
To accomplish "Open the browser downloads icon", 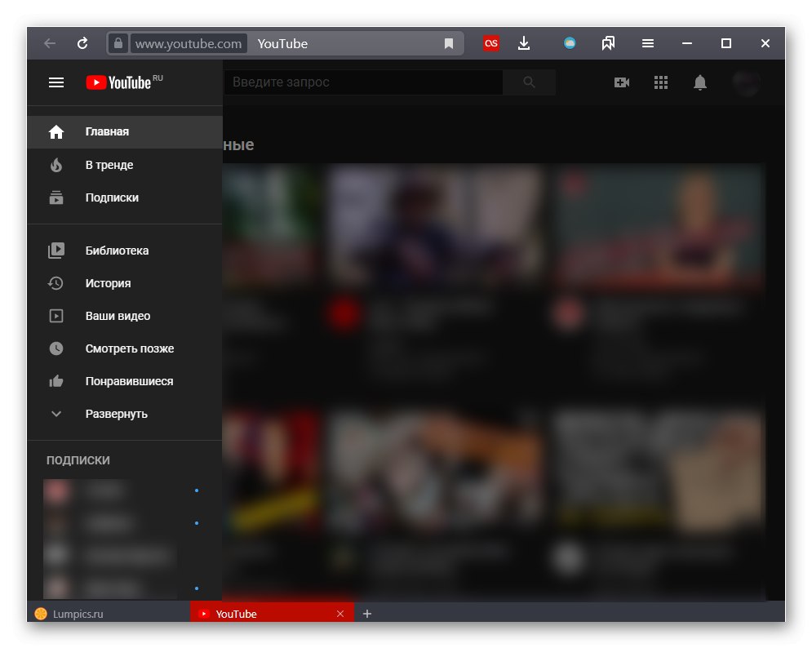I will pyautogui.click(x=524, y=43).
